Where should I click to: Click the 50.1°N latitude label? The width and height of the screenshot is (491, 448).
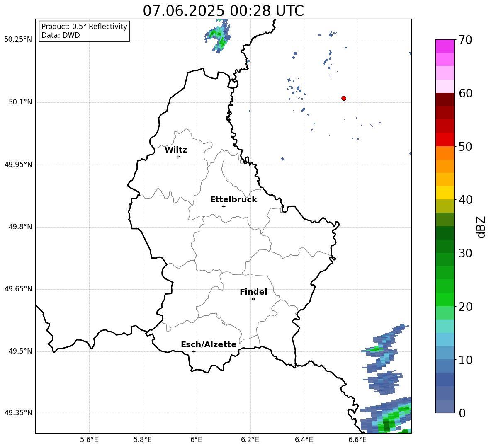point(20,102)
